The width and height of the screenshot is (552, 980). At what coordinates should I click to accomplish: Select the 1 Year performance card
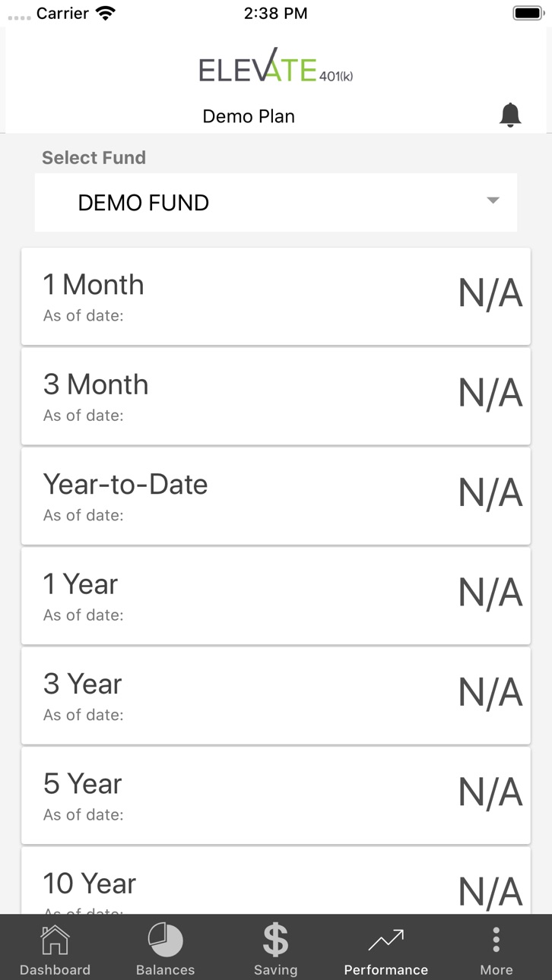276,596
